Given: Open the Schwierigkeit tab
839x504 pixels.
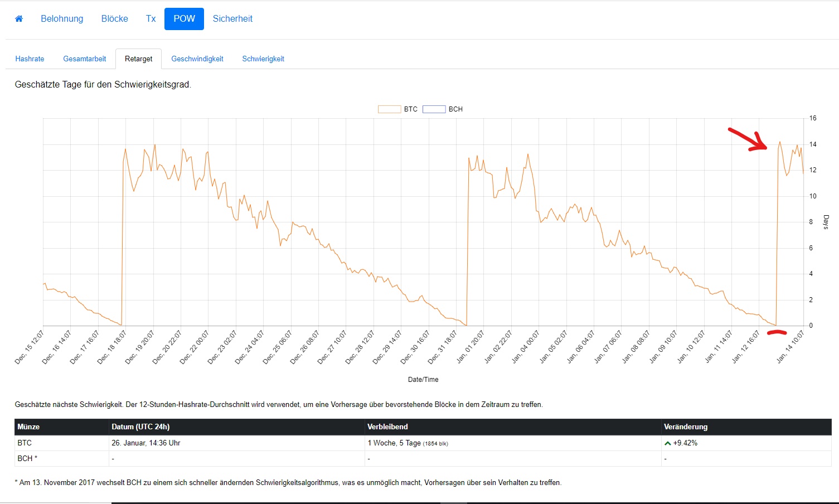Looking at the screenshot, I should coord(263,59).
